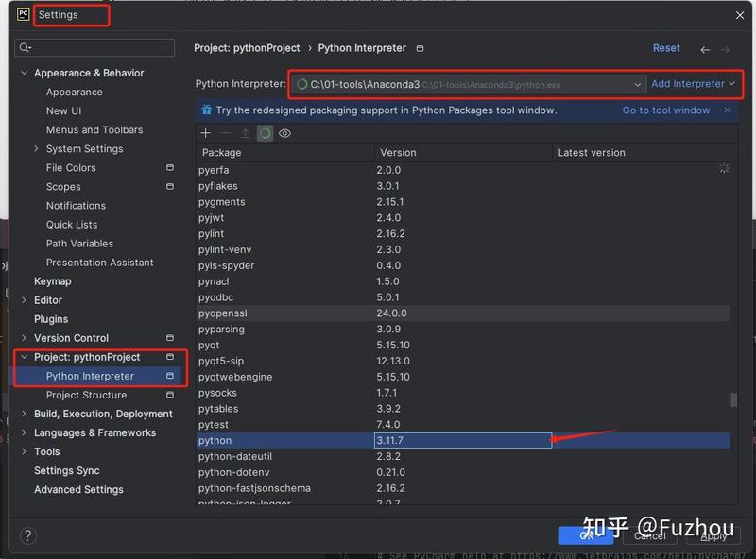This screenshot has width=756, height=559.
Task: Click the gift icon in the packaging banner
Action: (206, 110)
